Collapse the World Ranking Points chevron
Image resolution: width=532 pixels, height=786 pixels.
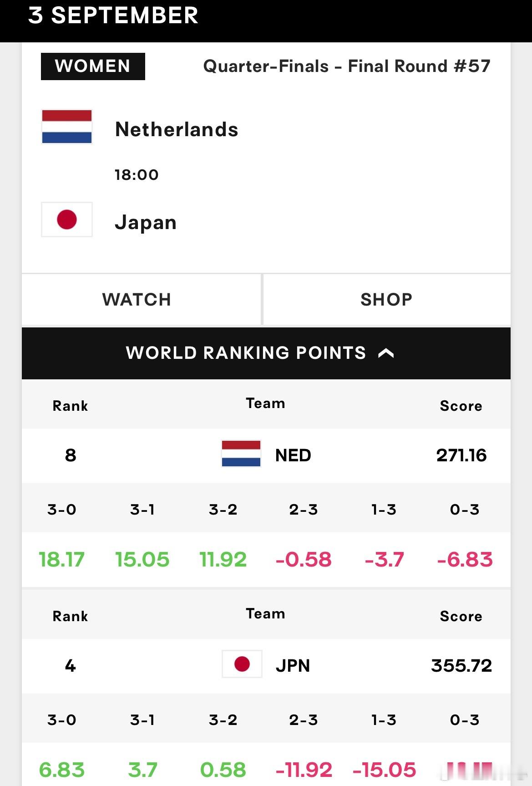pyautogui.click(x=386, y=353)
